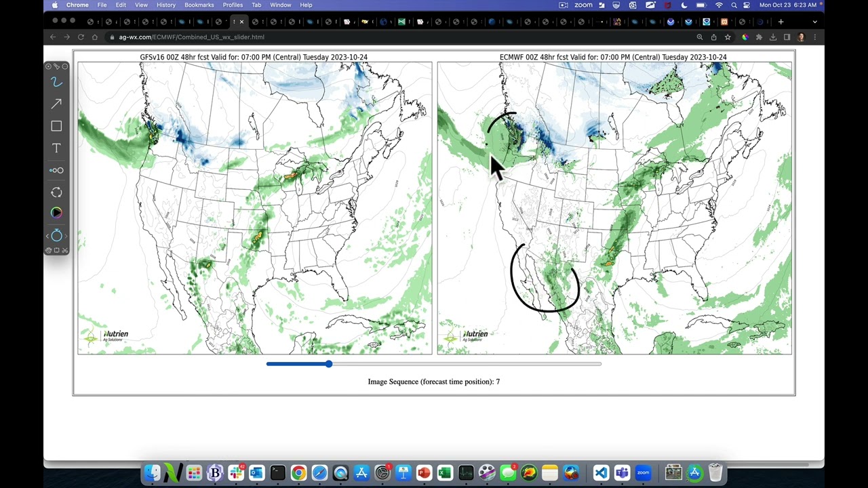This screenshot has width=868, height=488.
Task: Select the text annotation tool
Action: (x=56, y=148)
